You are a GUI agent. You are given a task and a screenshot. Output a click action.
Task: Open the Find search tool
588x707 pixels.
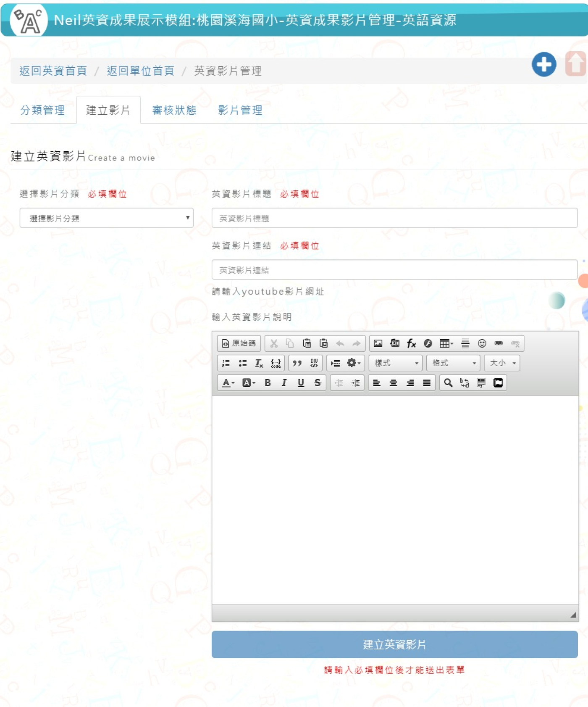(x=448, y=383)
